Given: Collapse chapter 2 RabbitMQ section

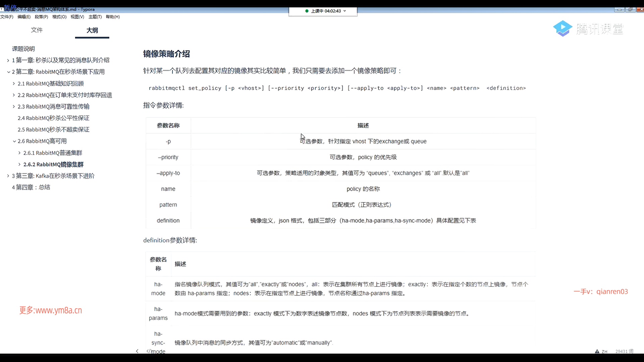Looking at the screenshot, I should 8,72.
